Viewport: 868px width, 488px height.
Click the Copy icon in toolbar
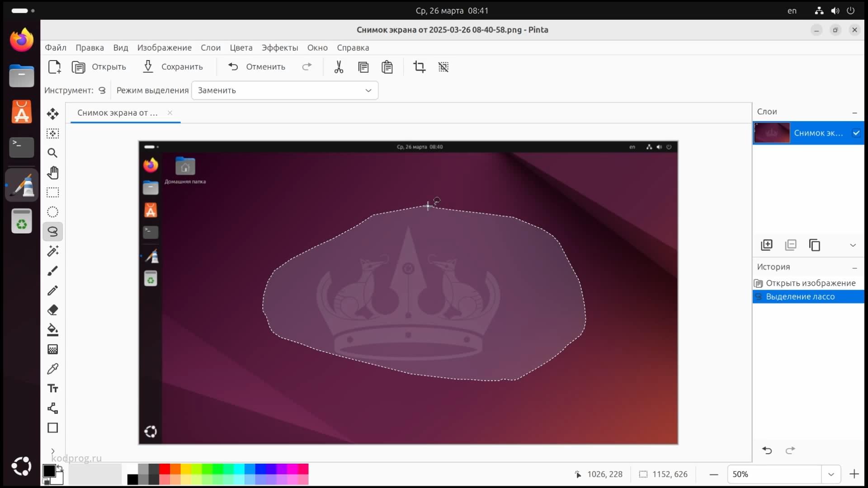pyautogui.click(x=363, y=67)
